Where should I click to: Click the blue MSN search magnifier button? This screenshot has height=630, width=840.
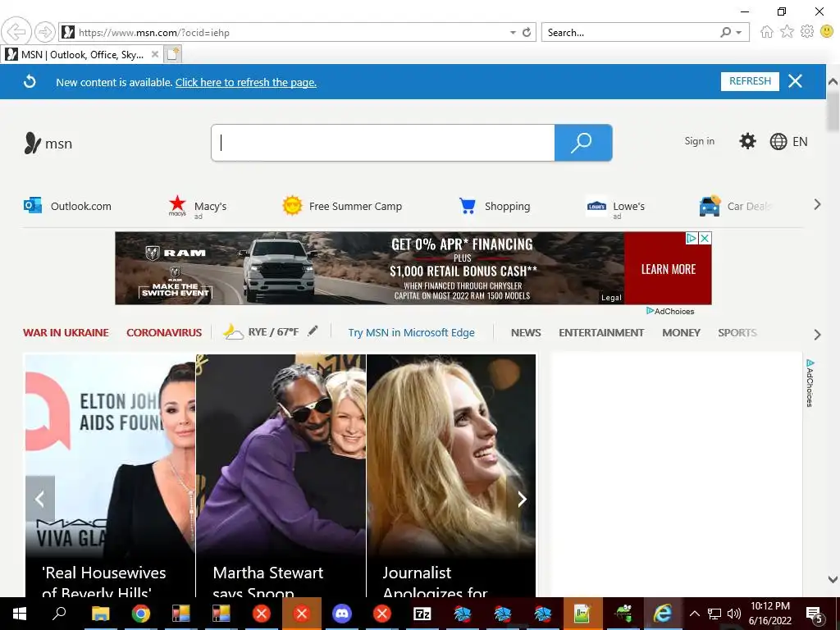pos(583,143)
